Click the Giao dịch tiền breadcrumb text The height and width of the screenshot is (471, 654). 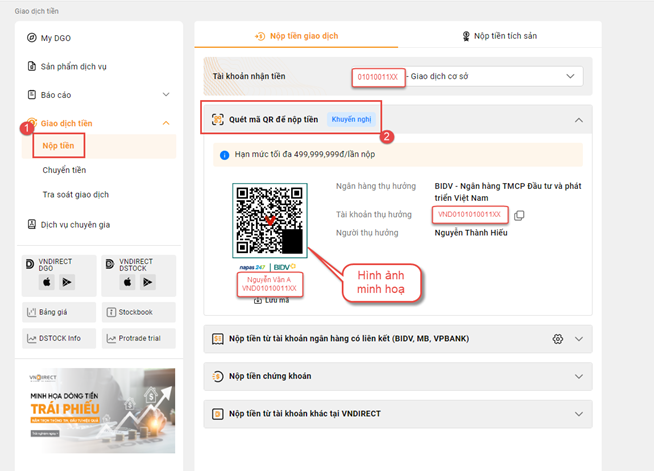37,11
